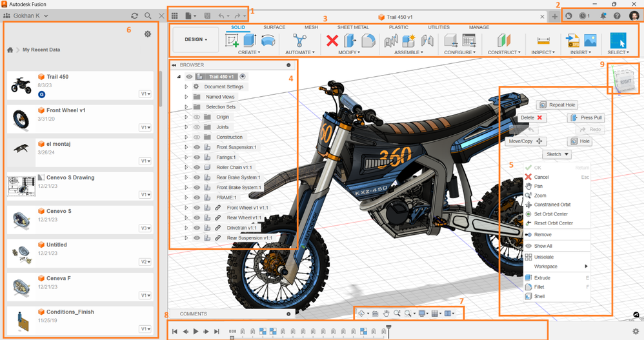644x340 pixels.
Task: Click Move/Copy in marking menu
Action: pos(526,141)
